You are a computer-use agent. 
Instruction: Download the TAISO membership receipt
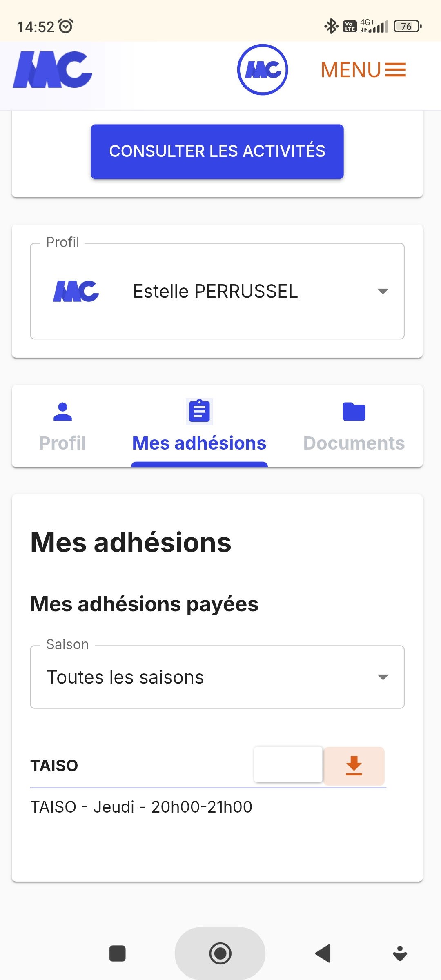pyautogui.click(x=354, y=766)
